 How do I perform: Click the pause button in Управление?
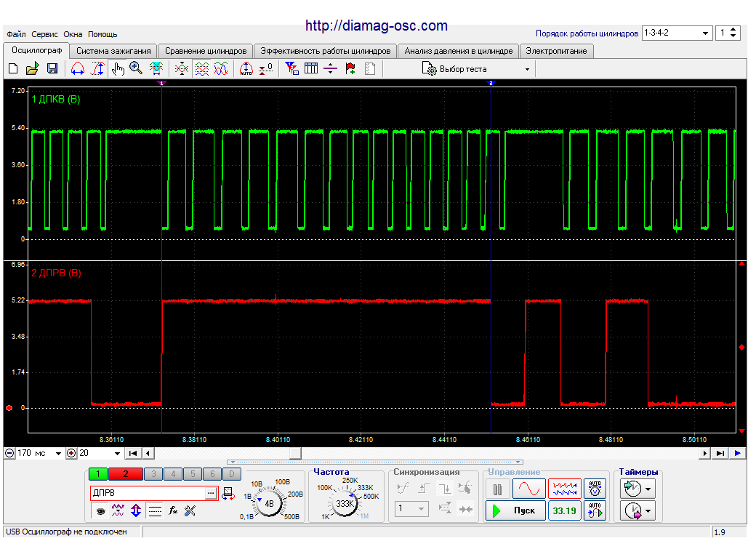(497, 490)
